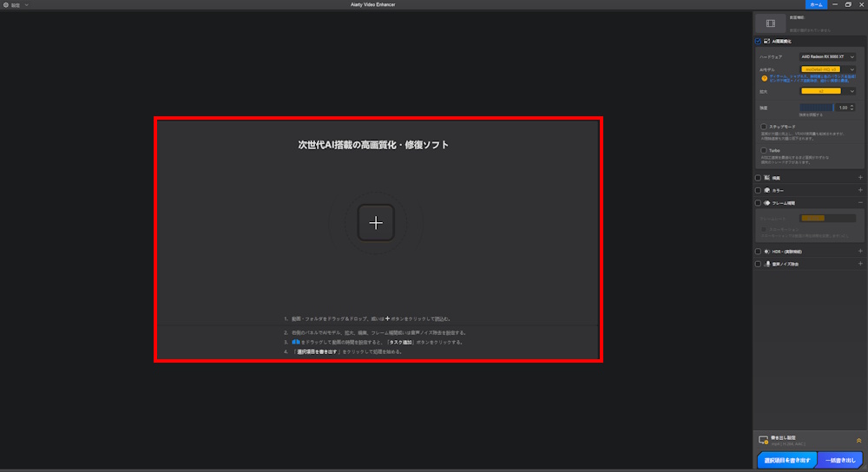This screenshot has width=868, height=472.
Task: Click the film strip video info thumbnail
Action: pyautogui.click(x=771, y=23)
